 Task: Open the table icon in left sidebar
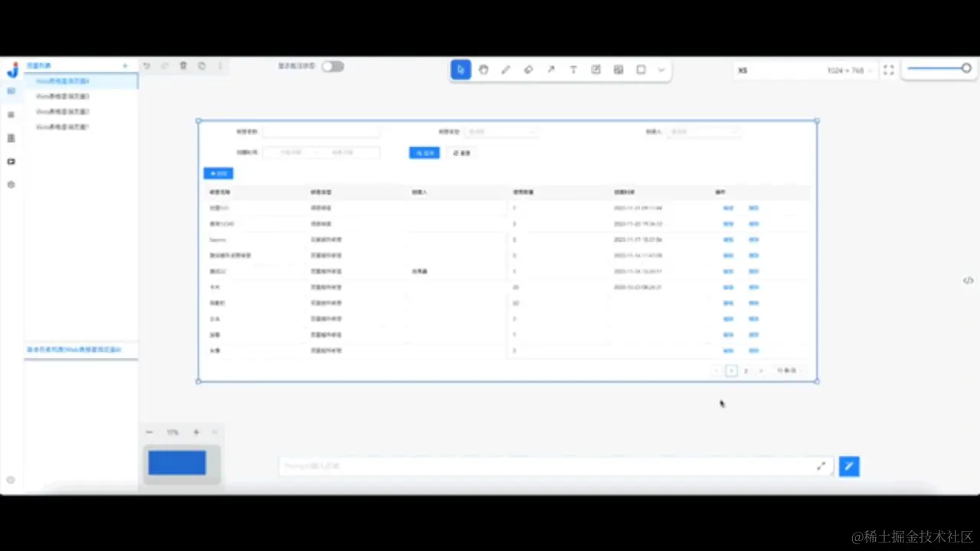[11, 139]
